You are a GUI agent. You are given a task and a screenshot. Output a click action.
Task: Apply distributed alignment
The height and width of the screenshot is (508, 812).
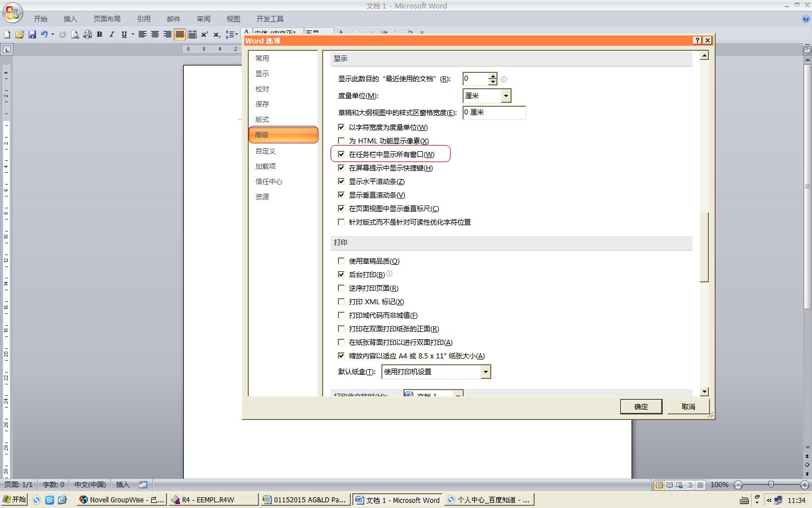click(x=192, y=34)
